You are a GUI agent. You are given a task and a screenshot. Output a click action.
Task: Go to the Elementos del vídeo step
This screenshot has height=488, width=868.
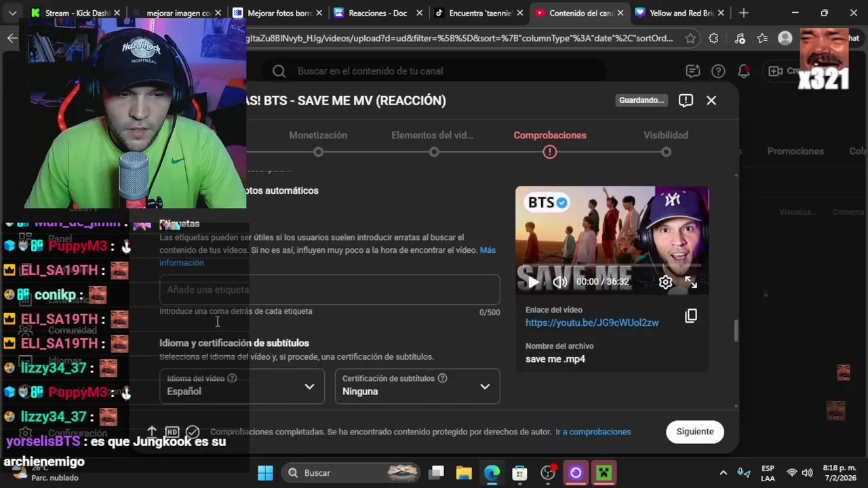(432, 136)
